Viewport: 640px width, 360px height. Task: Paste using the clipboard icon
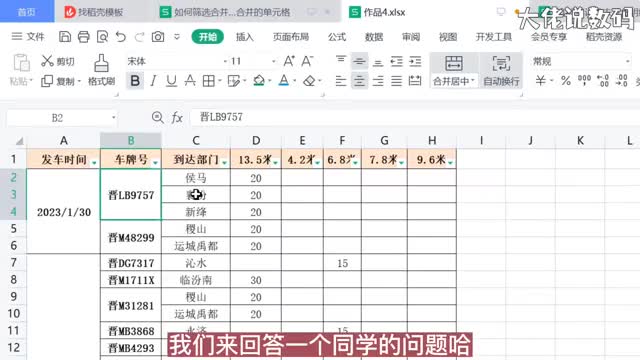(21, 63)
